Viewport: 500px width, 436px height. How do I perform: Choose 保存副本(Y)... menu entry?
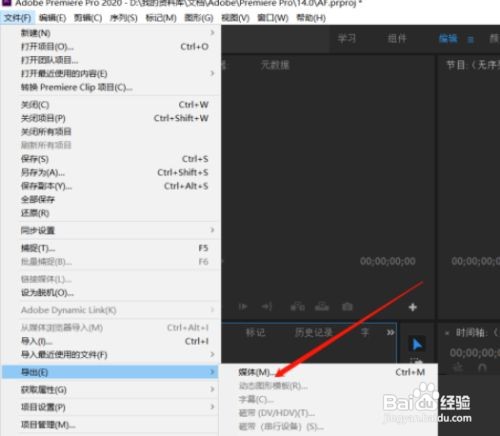pos(110,186)
